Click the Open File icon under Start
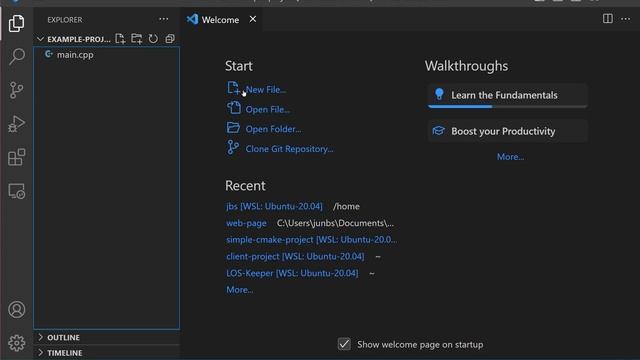 click(x=233, y=108)
